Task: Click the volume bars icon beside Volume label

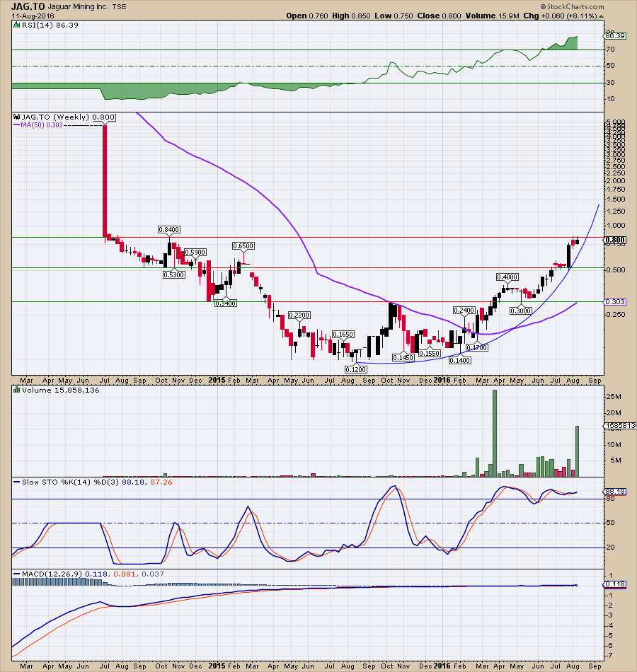Action: pos(17,390)
